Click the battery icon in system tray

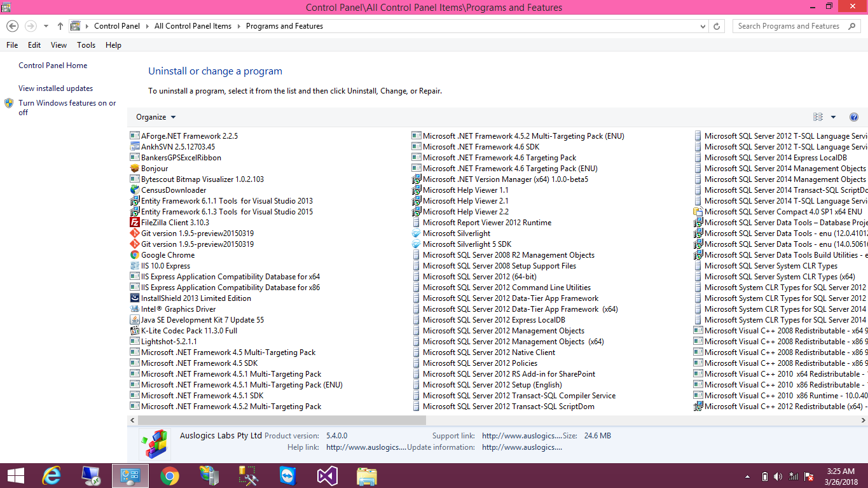tap(765, 477)
